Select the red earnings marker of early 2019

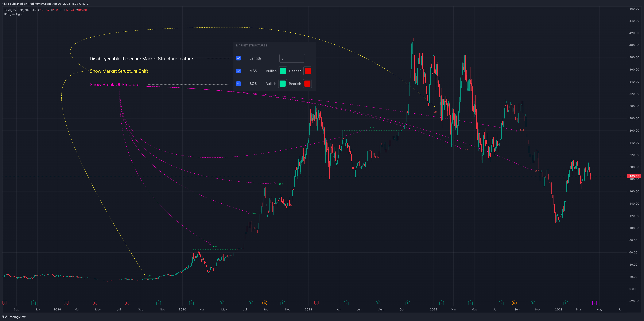(66, 303)
